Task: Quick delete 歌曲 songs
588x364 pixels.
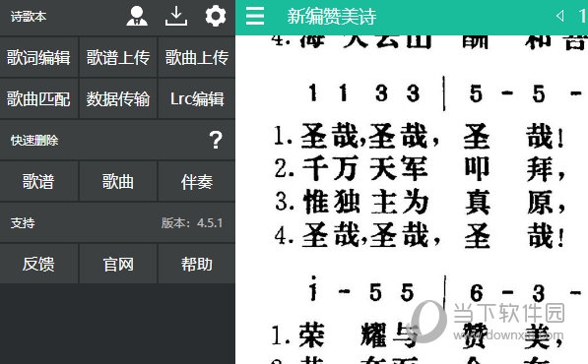Action: (118, 181)
